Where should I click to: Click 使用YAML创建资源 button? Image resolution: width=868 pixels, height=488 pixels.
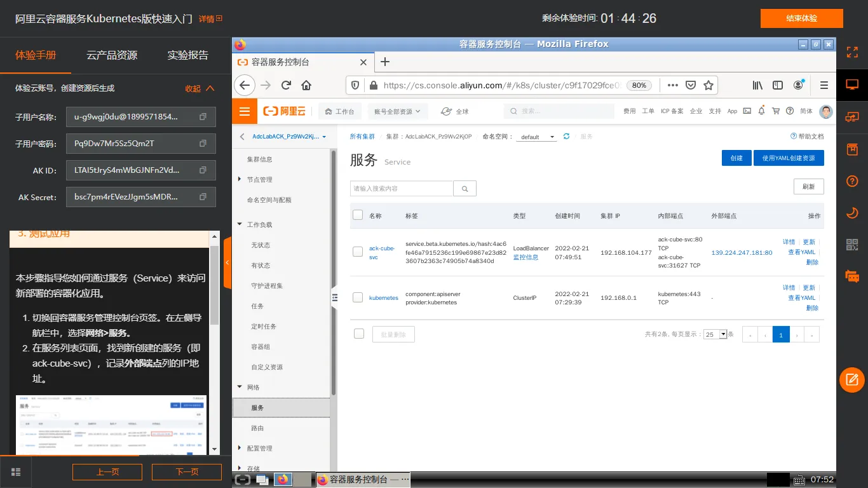click(789, 158)
